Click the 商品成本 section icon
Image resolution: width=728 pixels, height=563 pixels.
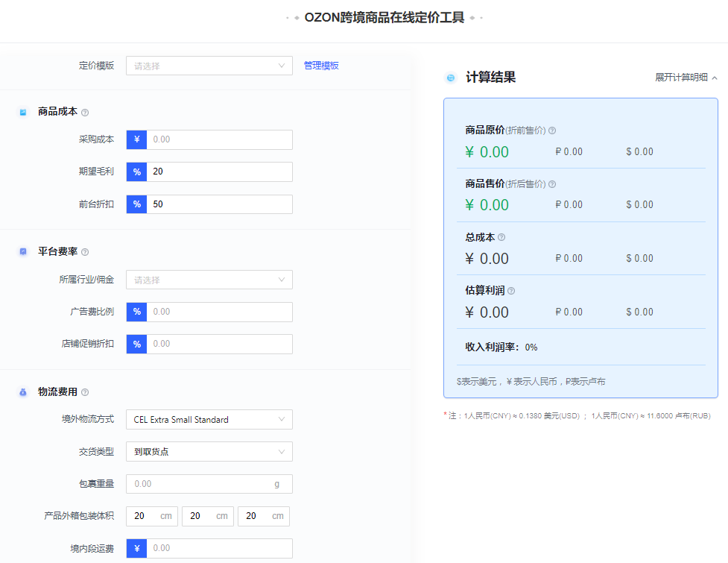(23, 112)
